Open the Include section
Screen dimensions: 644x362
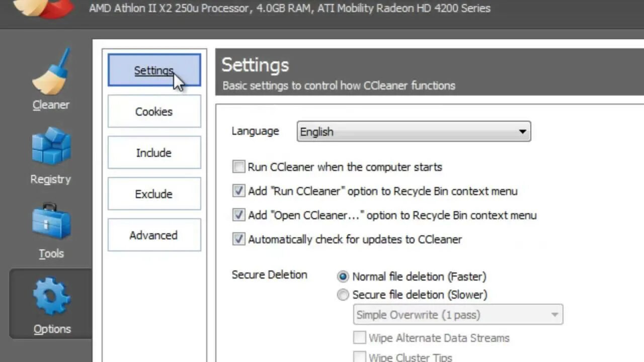pos(154,153)
